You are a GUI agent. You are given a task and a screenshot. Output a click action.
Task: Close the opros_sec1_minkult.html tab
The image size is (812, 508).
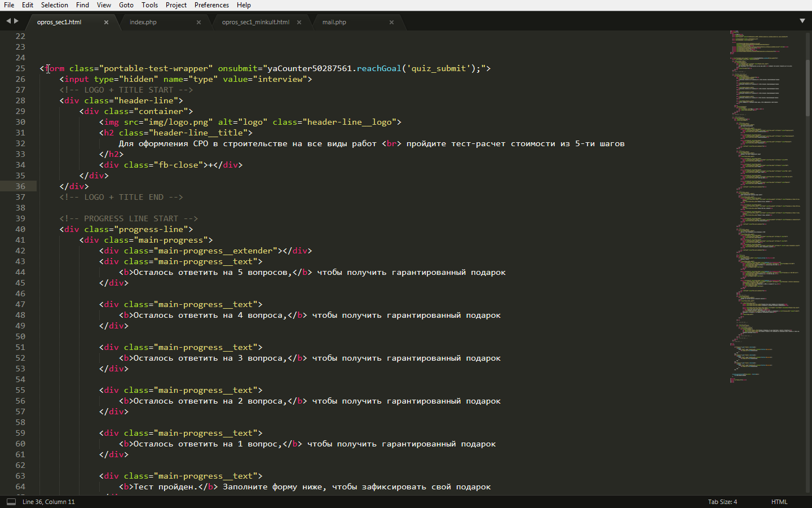pyautogui.click(x=299, y=23)
